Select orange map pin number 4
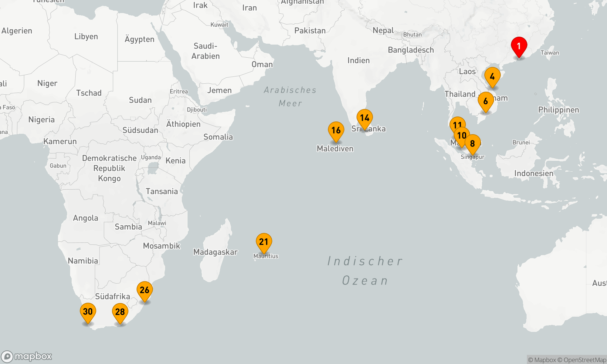The image size is (607, 364). (x=492, y=76)
